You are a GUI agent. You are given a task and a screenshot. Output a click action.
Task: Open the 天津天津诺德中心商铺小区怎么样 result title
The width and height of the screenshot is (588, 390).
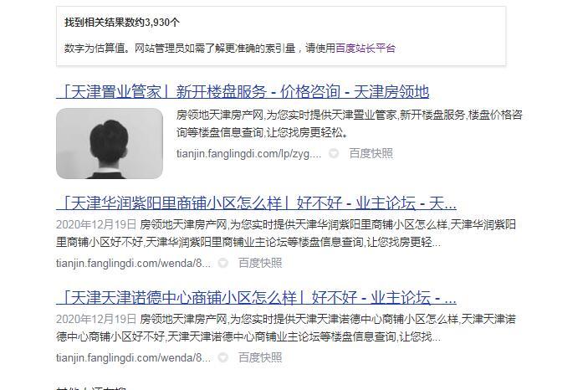[256, 298]
